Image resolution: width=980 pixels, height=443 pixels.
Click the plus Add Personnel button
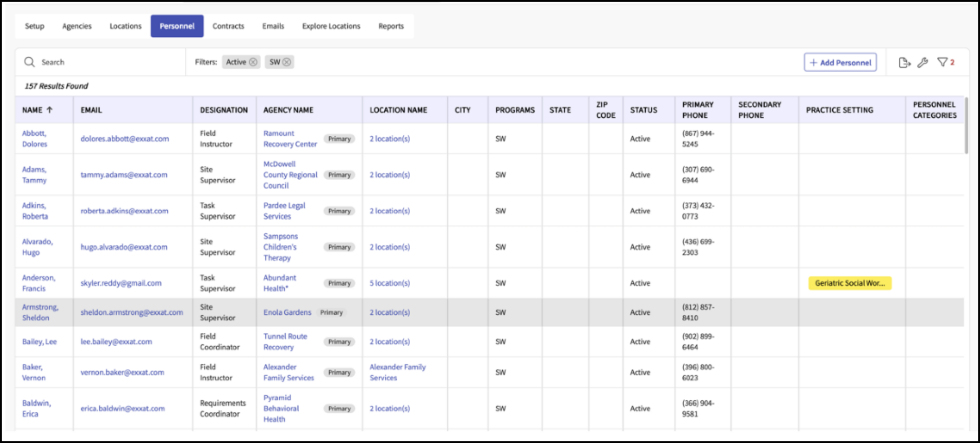(x=840, y=63)
